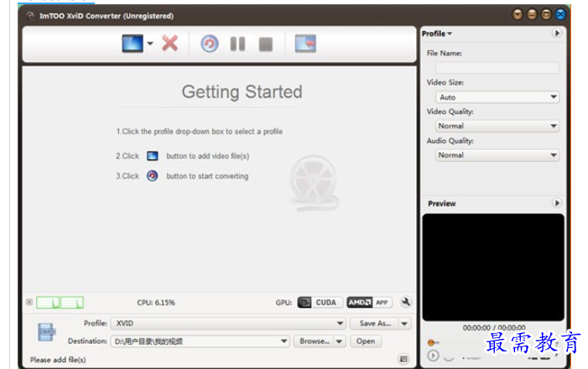Toggle the CUDA GPU acceleration button
The image size is (588, 369).
tap(320, 302)
